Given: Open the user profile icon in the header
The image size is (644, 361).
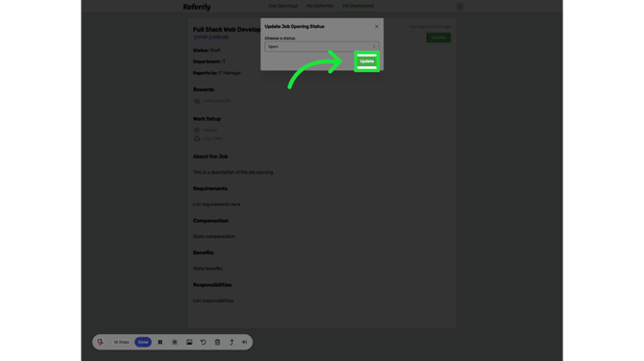Looking at the screenshot, I should [x=459, y=6].
